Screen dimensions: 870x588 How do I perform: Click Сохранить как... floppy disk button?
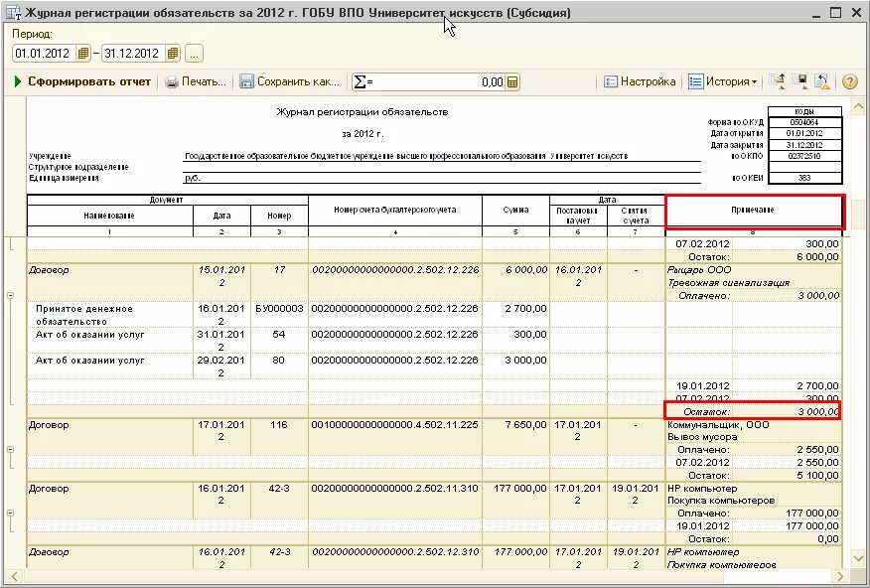click(290, 81)
